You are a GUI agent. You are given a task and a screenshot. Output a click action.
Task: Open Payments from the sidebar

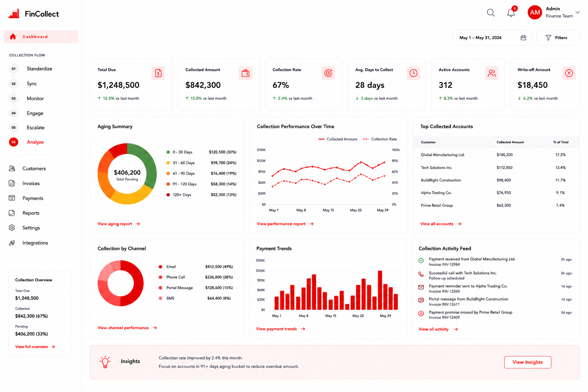coord(26,198)
